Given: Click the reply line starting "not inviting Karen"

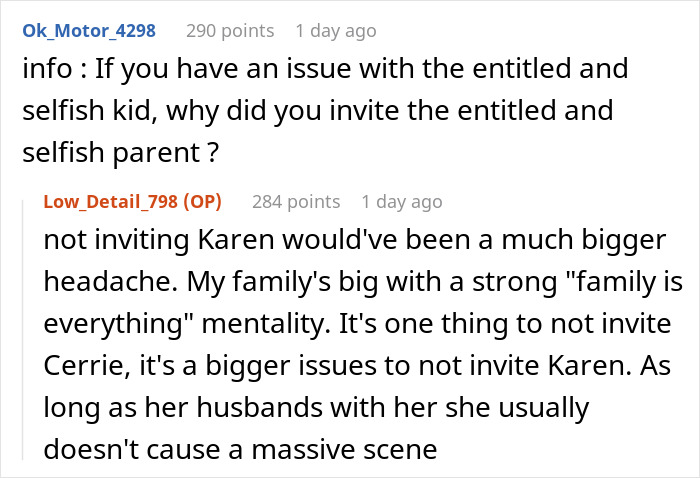Looking at the screenshot, I should (x=355, y=240).
